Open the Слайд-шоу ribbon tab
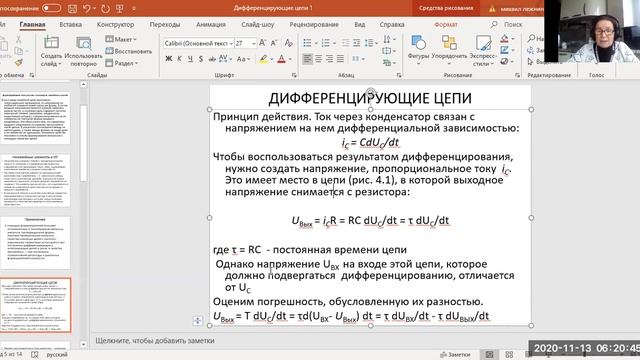The image size is (640, 360). [258, 24]
